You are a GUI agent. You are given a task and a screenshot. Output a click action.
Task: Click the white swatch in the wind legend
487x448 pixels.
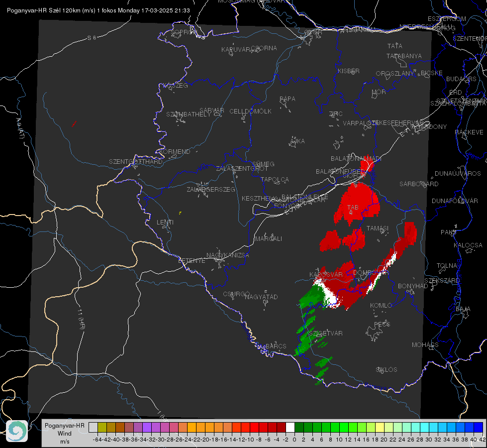290,427
